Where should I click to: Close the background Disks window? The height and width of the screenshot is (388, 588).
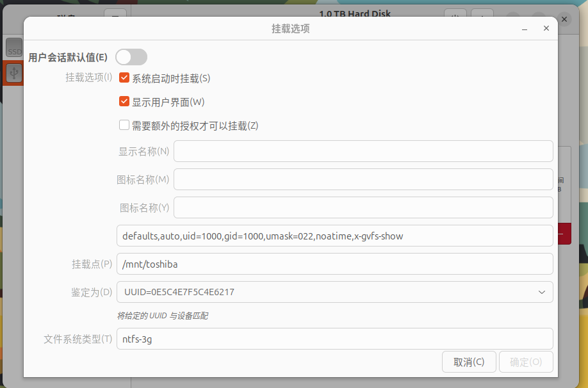[564, 20]
